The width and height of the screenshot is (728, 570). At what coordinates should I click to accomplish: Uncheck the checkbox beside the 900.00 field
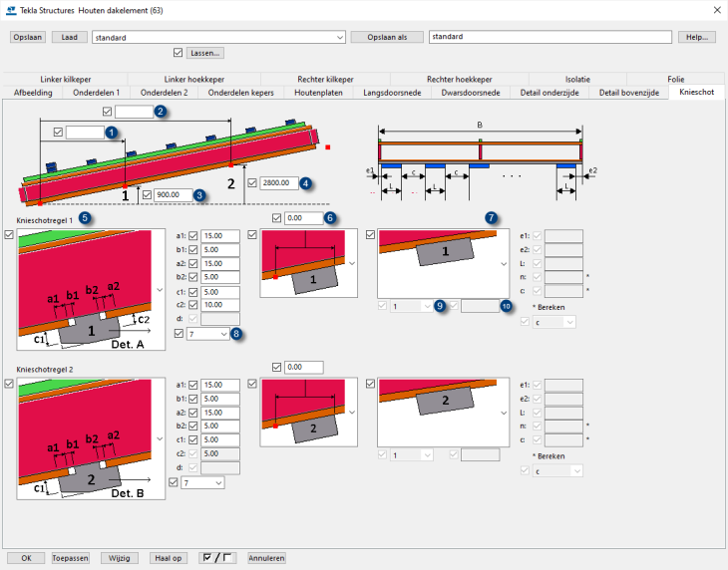coord(148,195)
